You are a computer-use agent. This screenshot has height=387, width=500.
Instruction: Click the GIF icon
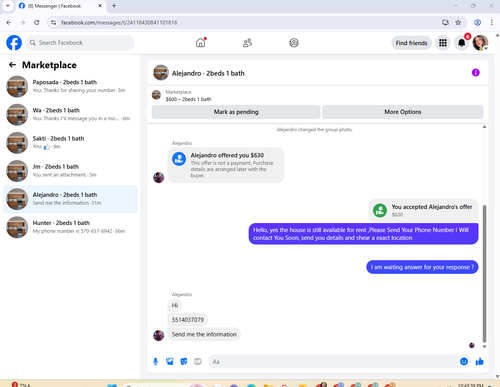(198, 361)
